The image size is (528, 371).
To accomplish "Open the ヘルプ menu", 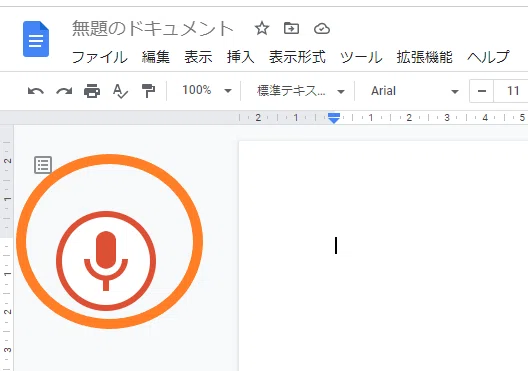I will coord(488,57).
